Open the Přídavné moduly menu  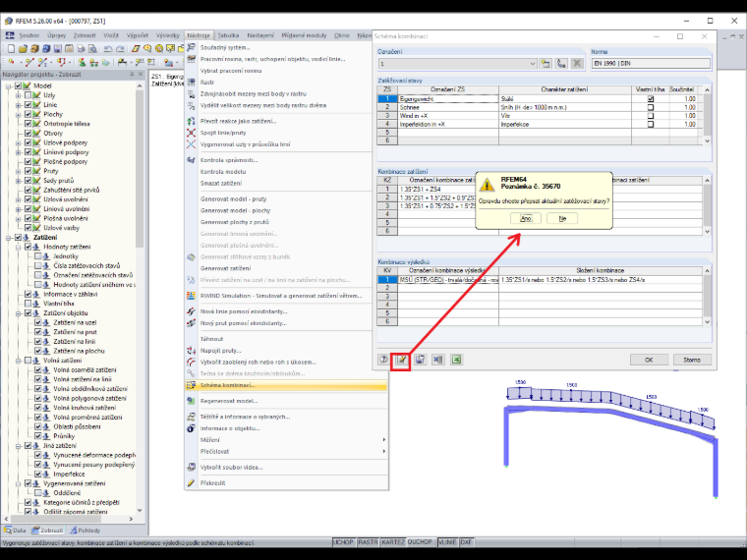coord(304,35)
